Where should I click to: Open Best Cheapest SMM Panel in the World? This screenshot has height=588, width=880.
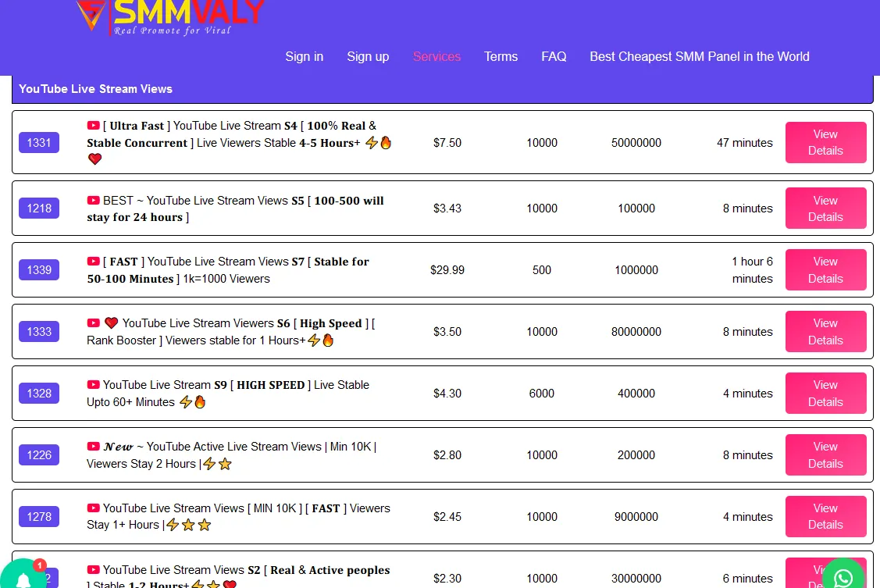coord(700,57)
